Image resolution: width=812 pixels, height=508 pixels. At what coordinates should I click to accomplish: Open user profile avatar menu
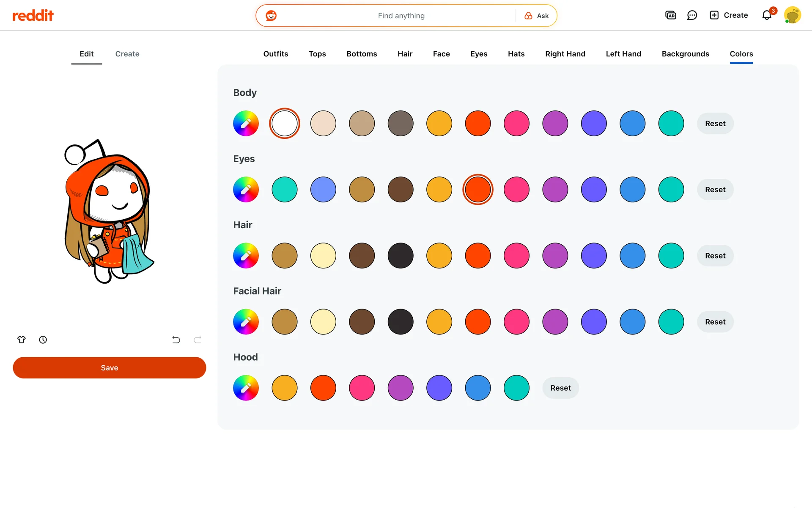(x=792, y=15)
